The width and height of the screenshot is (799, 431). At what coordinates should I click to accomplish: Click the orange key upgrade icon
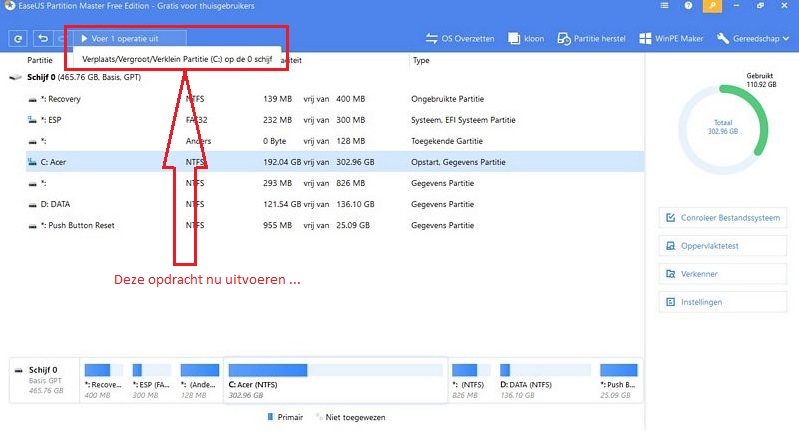pyautogui.click(x=712, y=6)
